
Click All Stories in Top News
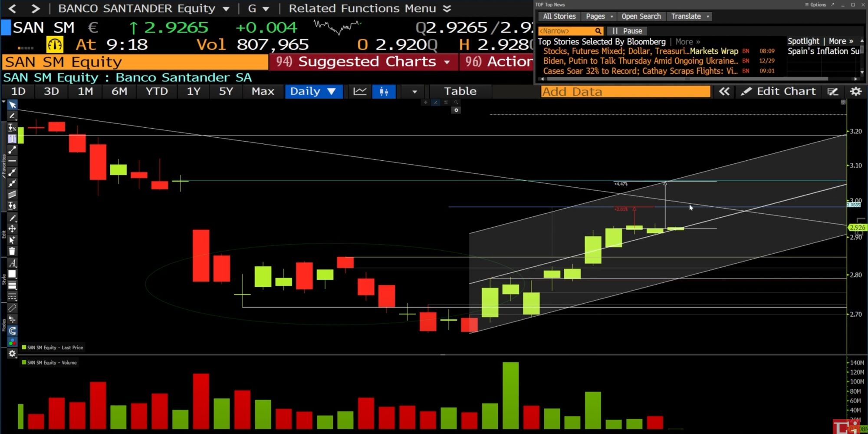pos(559,17)
